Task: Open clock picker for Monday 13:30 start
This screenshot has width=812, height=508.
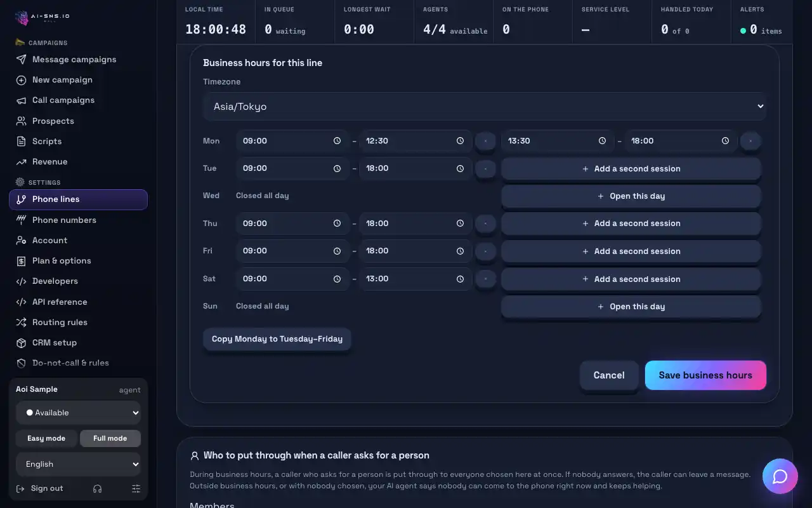Action: 602,141
